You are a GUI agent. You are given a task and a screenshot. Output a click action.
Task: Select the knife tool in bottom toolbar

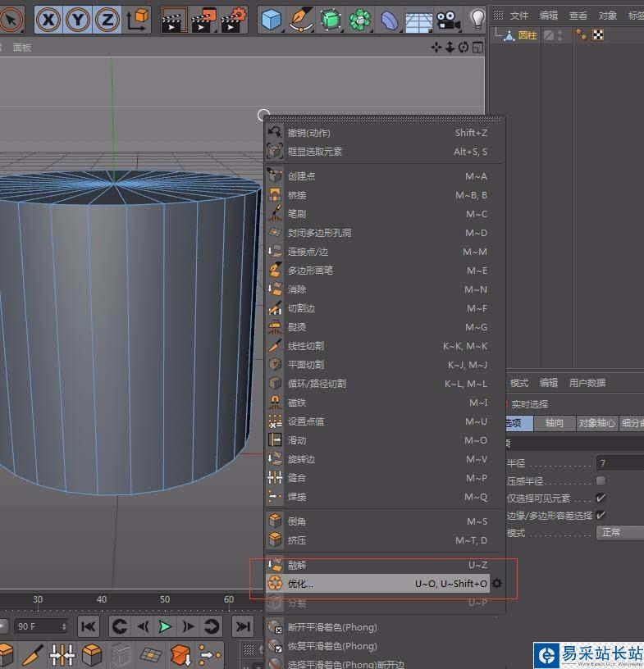[33, 655]
